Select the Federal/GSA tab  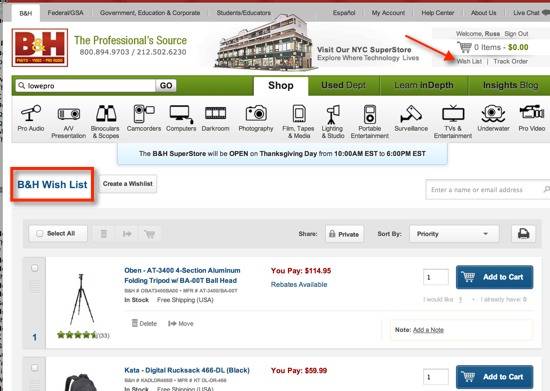(x=66, y=13)
